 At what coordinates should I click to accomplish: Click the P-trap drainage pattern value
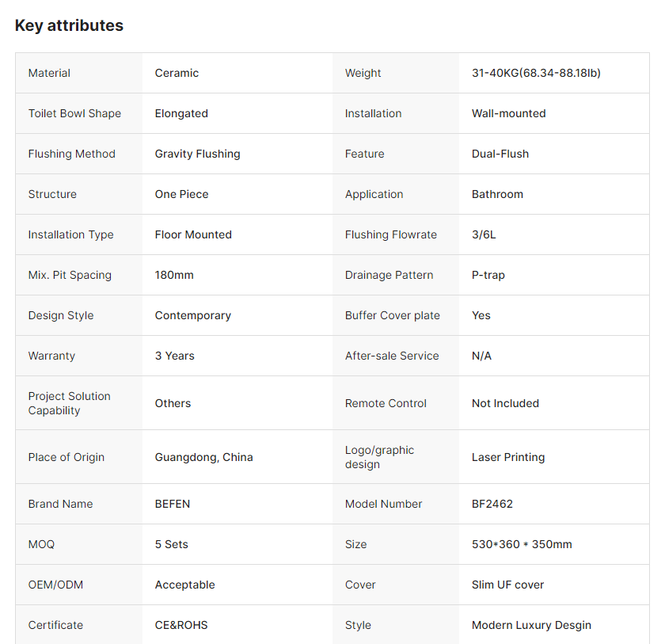[x=488, y=275]
